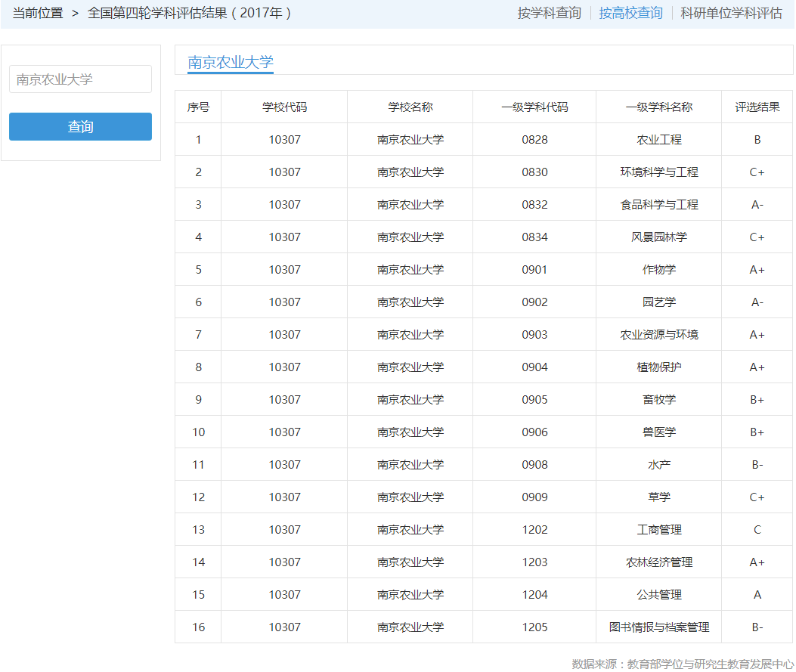Click discipline code 0909
This screenshot has width=796, height=672.
(x=534, y=497)
